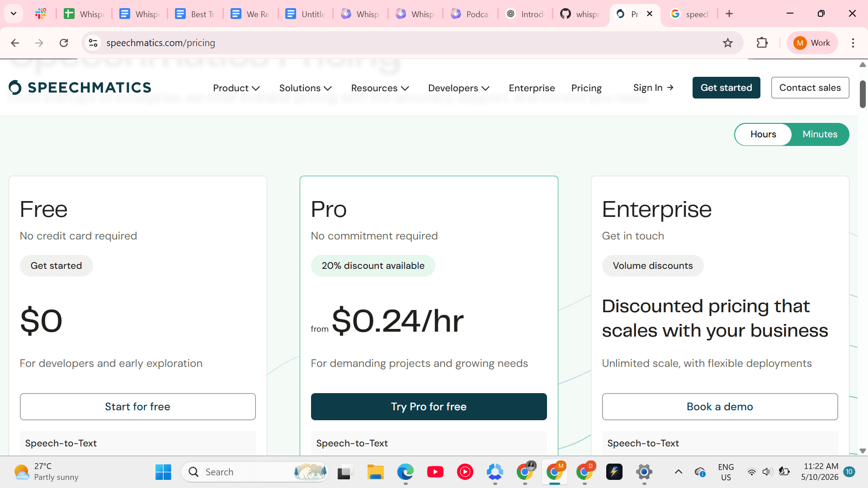Click Start for free button
The width and height of the screenshot is (868, 488).
point(138,407)
